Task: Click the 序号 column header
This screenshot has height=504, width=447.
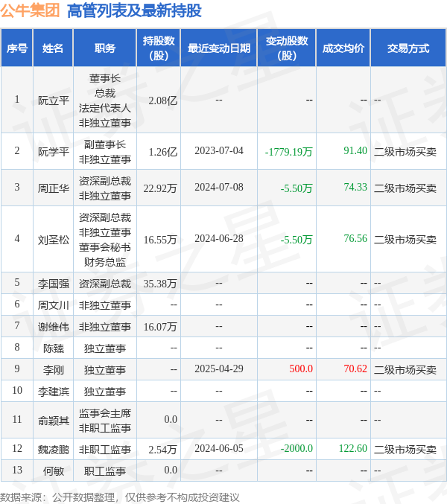Action: (16, 48)
